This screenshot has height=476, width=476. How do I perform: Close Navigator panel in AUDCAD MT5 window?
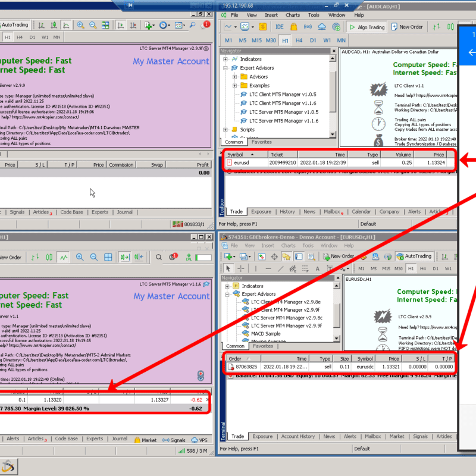click(x=334, y=51)
